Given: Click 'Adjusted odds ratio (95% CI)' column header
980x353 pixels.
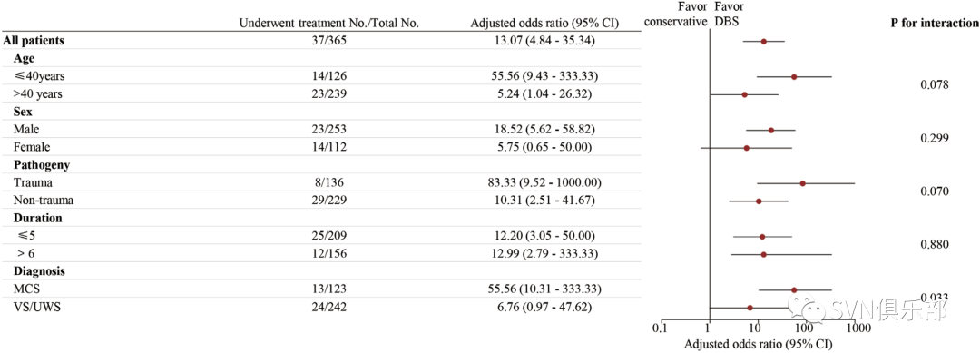Looking at the screenshot, I should tap(544, 23).
